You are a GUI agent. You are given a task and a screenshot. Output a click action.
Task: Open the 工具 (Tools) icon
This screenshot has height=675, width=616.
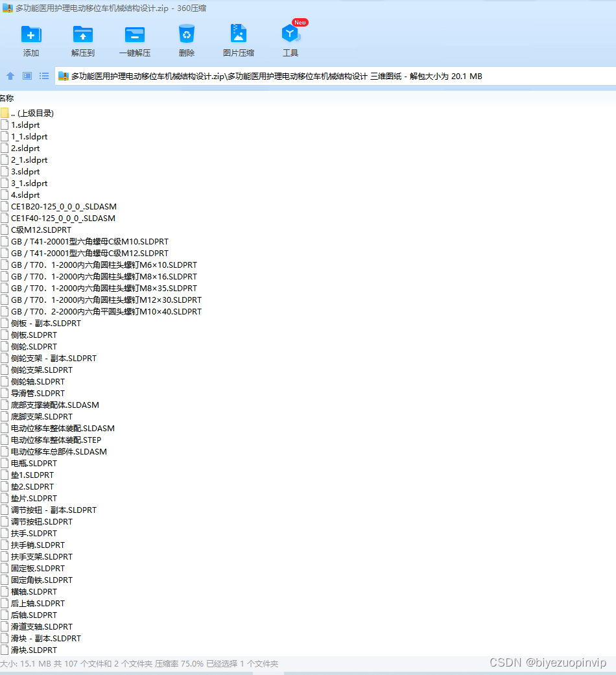pyautogui.click(x=290, y=34)
